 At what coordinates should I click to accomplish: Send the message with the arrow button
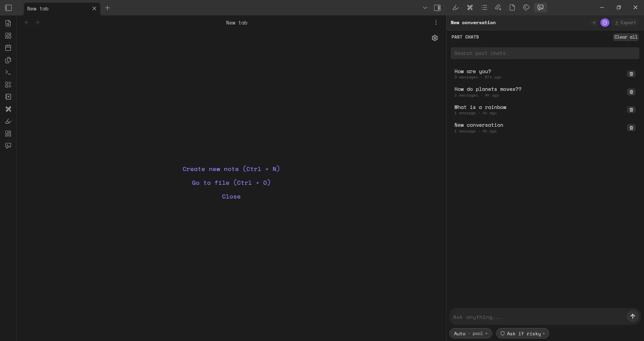633,316
